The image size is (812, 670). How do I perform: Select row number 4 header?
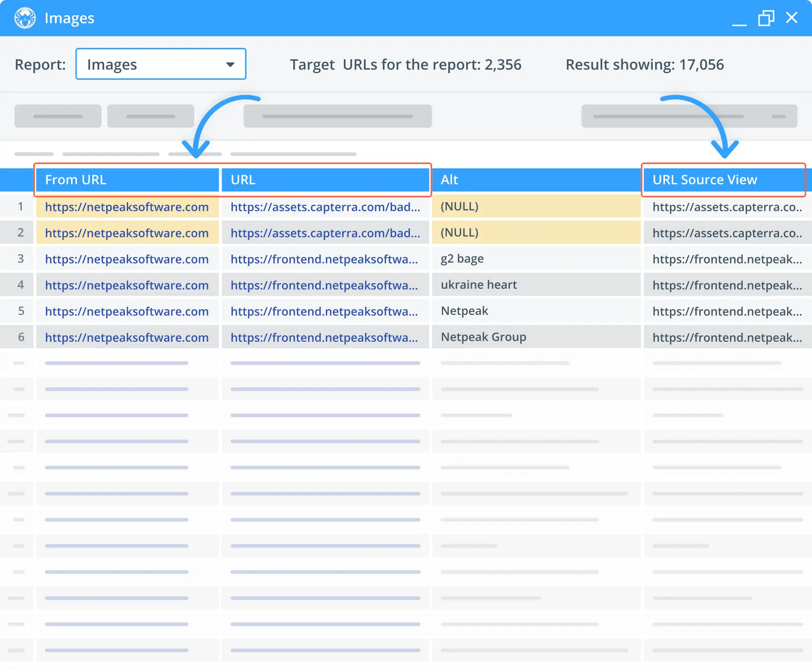tap(17, 285)
